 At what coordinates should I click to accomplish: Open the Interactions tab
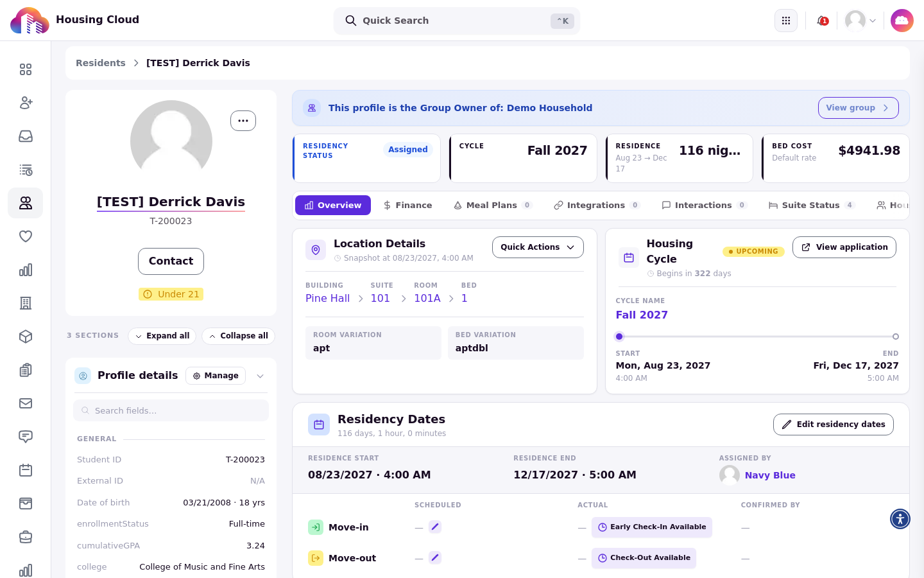(x=704, y=206)
